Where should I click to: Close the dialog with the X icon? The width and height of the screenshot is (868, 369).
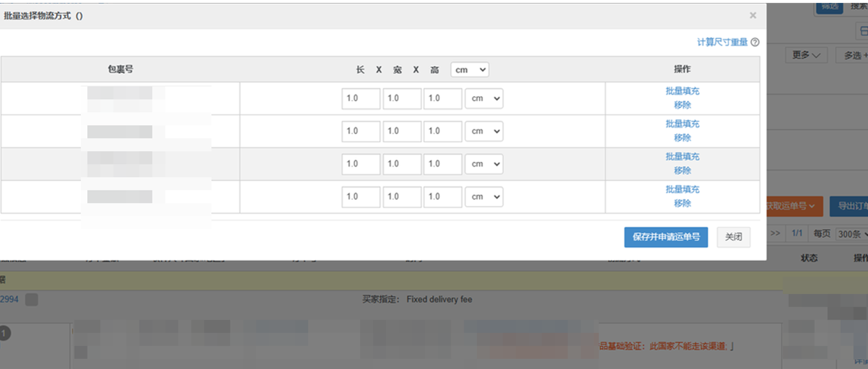[753, 16]
